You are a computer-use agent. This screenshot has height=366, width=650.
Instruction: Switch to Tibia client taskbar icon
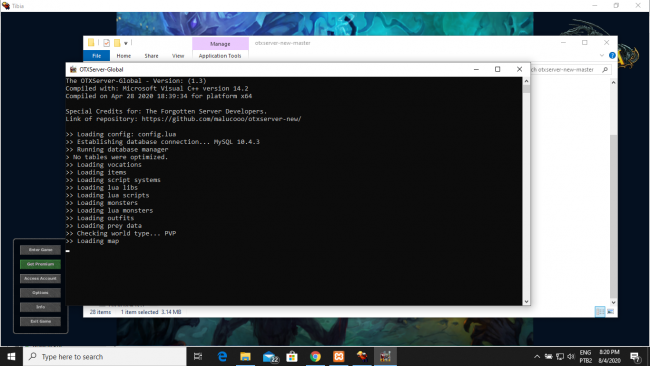coord(362,356)
